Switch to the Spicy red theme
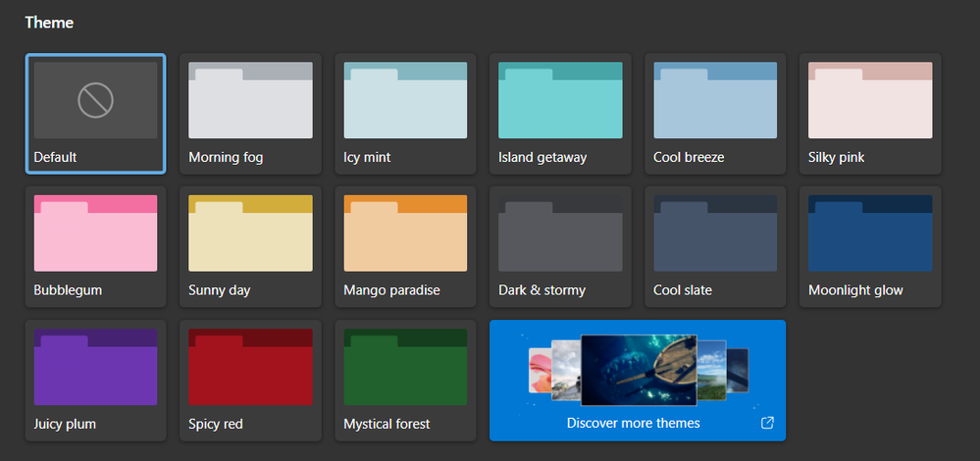The image size is (980, 461). click(x=250, y=381)
